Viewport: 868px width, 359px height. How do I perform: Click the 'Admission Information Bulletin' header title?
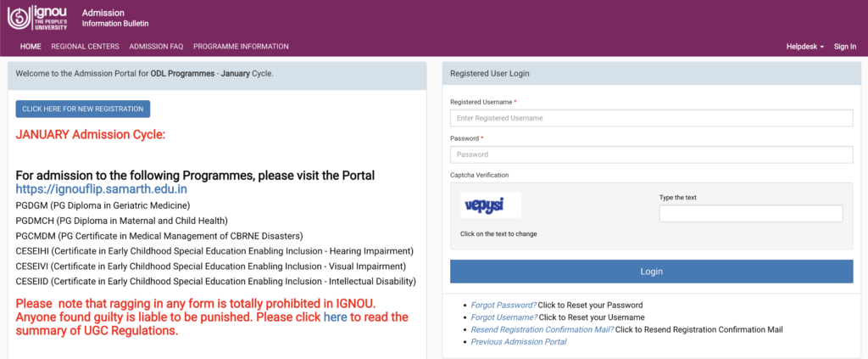click(115, 18)
